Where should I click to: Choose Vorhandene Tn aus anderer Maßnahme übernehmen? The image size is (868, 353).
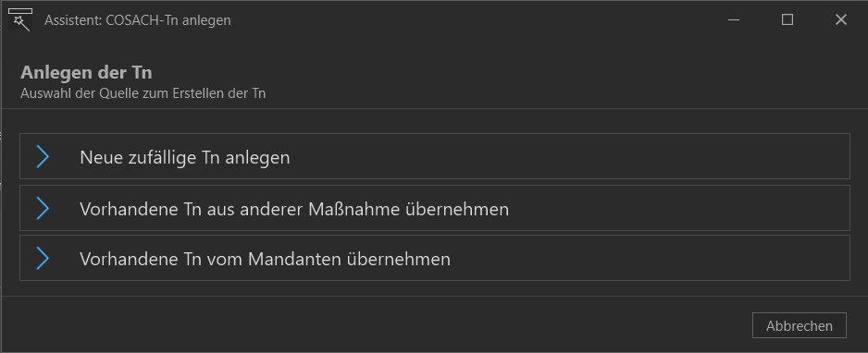click(x=435, y=208)
